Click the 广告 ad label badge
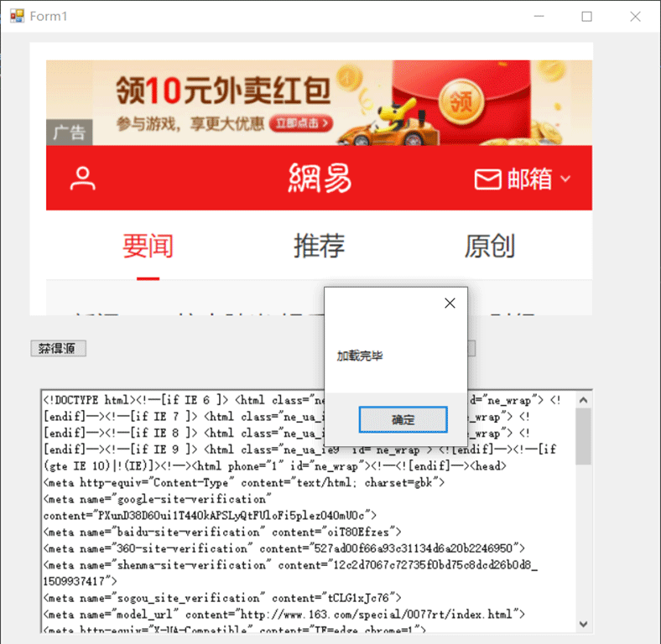 tap(69, 132)
